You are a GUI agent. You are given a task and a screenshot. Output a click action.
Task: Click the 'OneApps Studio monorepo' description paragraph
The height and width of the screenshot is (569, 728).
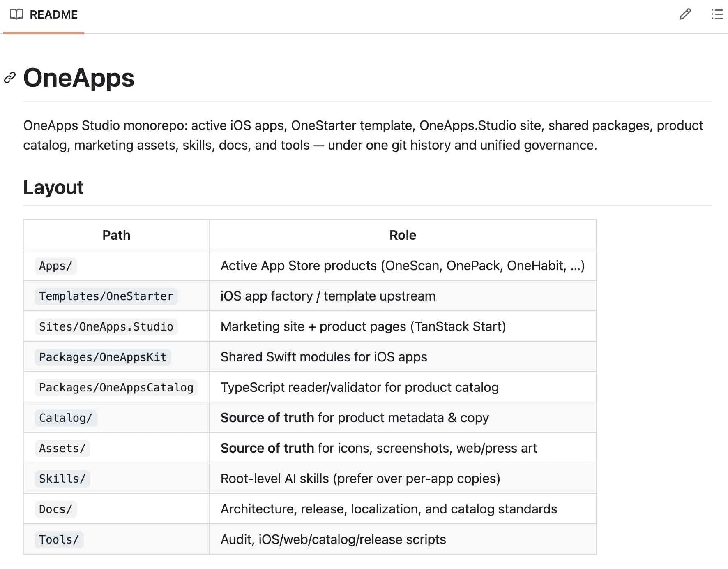[363, 135]
